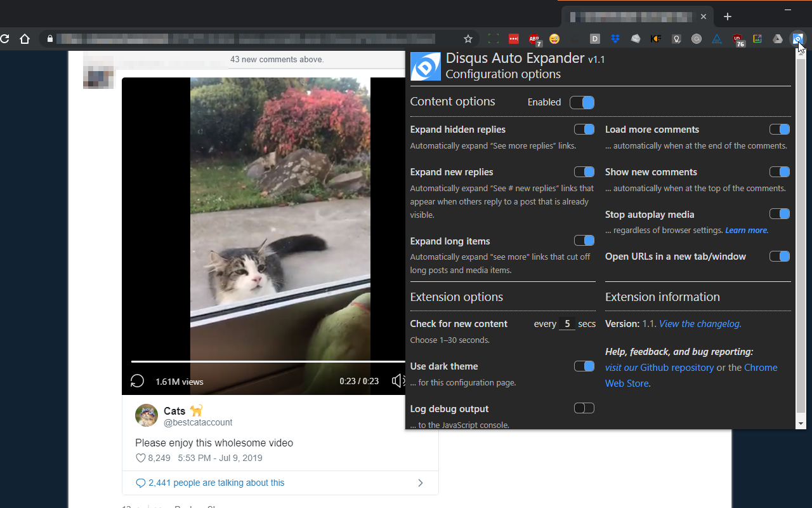Click the emoji face extension icon

[x=554, y=39]
